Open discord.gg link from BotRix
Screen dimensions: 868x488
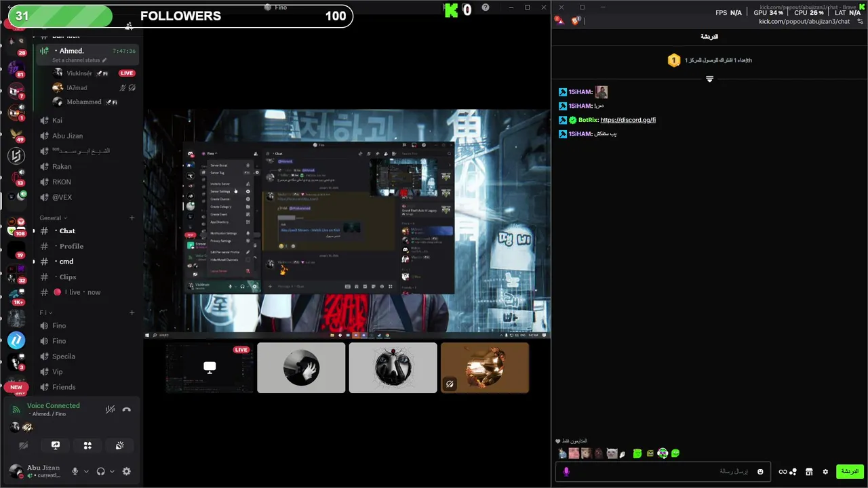[628, 120]
